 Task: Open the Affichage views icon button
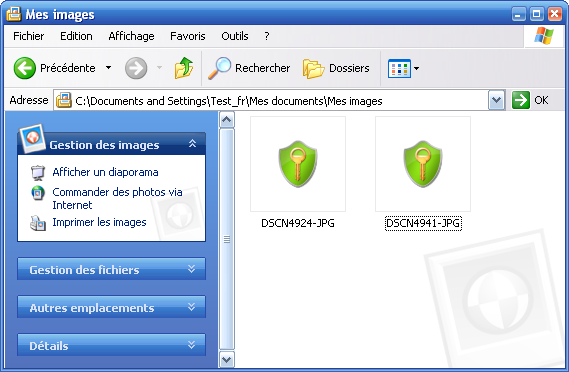[x=399, y=68]
